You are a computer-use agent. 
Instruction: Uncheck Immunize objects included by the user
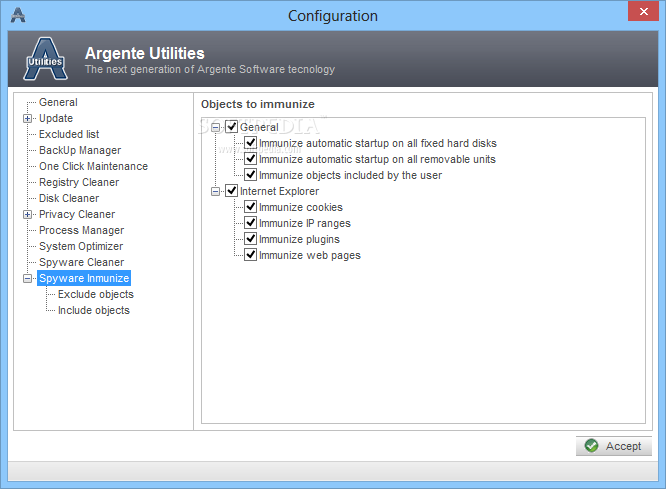[x=251, y=175]
